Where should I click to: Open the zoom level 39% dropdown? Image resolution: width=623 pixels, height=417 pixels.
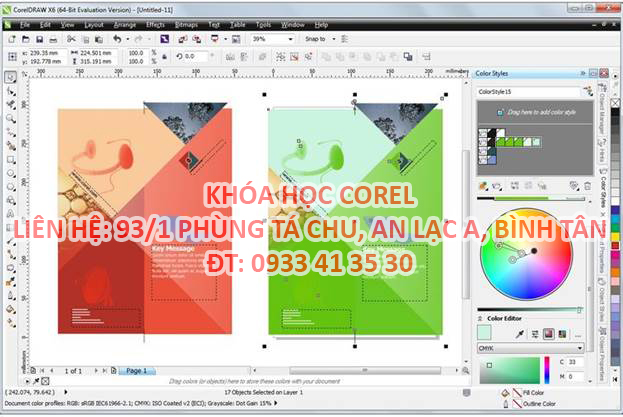click(x=290, y=39)
